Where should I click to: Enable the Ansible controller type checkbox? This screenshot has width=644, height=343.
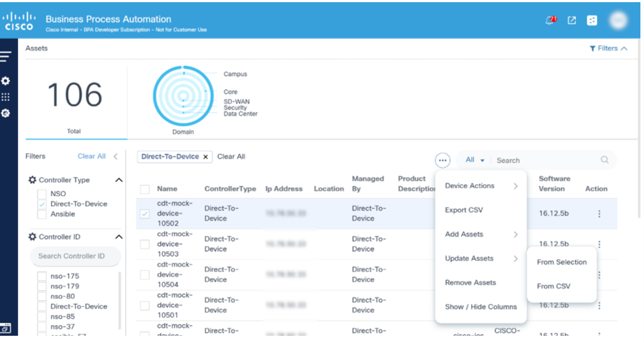coord(42,213)
